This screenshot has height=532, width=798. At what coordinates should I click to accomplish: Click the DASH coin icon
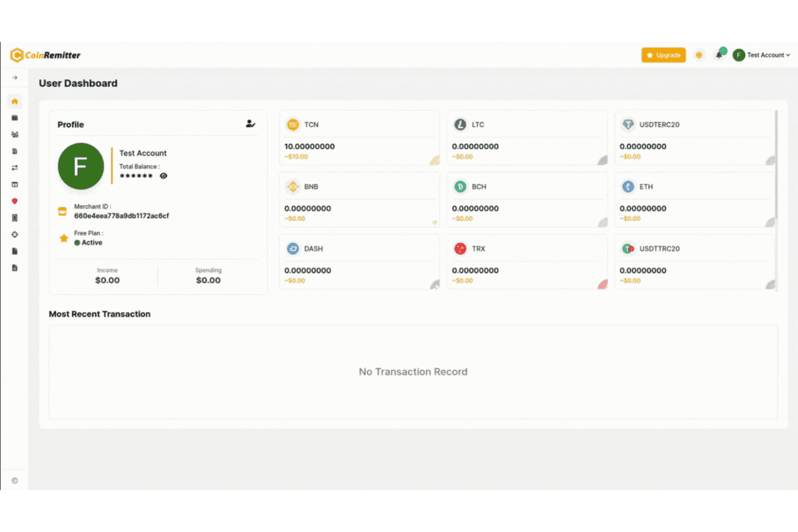[x=293, y=248]
